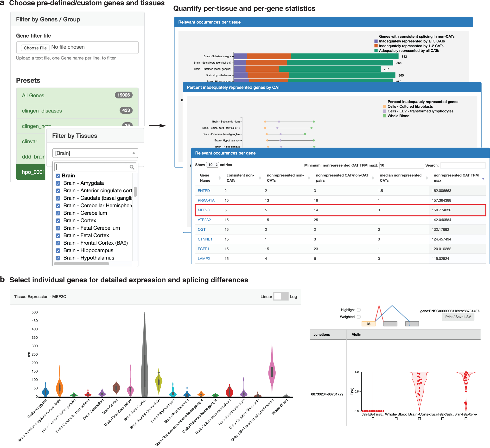Viewport: 490px width, 448px height.
Task: Open the ENTPD1 gene link
Action: point(205,191)
